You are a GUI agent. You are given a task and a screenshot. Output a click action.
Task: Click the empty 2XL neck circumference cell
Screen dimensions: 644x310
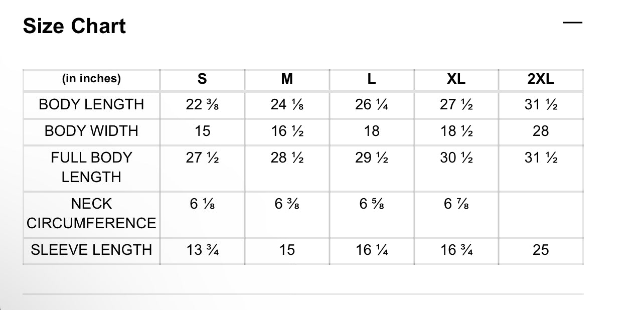click(541, 213)
